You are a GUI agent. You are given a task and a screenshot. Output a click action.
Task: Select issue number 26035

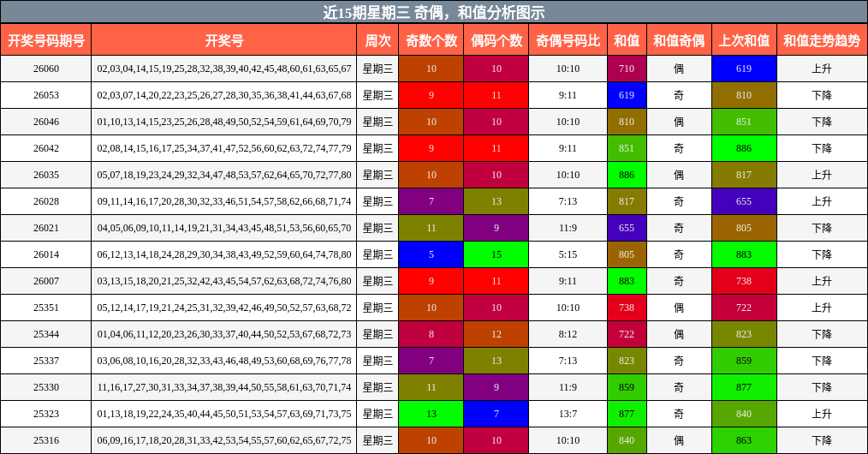pyautogui.click(x=46, y=175)
